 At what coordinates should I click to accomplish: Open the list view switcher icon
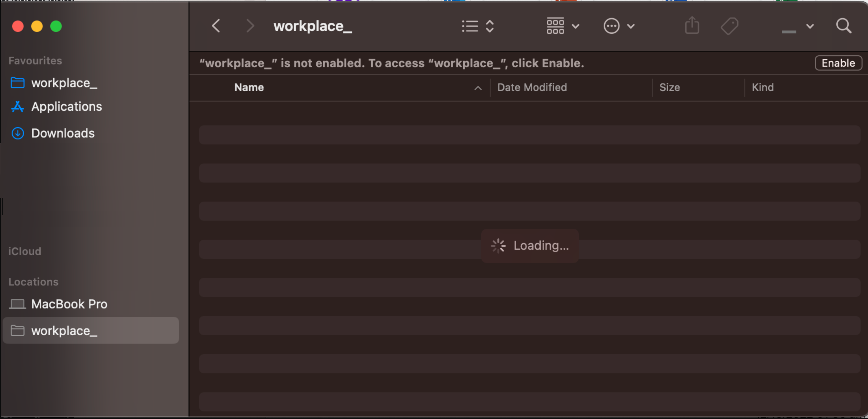coord(470,26)
